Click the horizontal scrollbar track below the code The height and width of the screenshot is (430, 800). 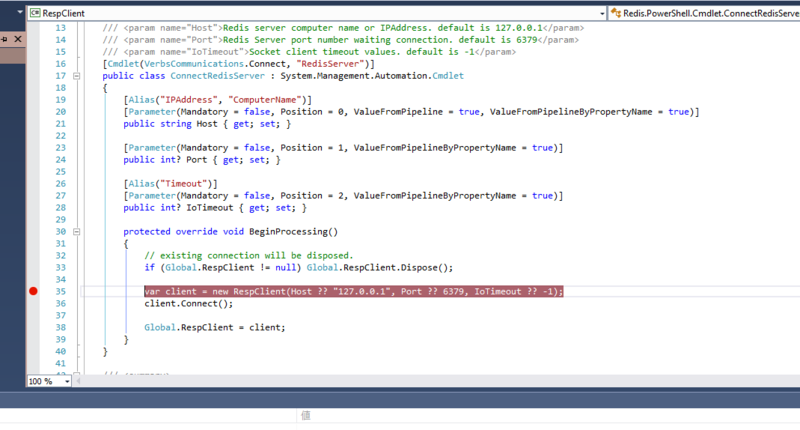439,381
